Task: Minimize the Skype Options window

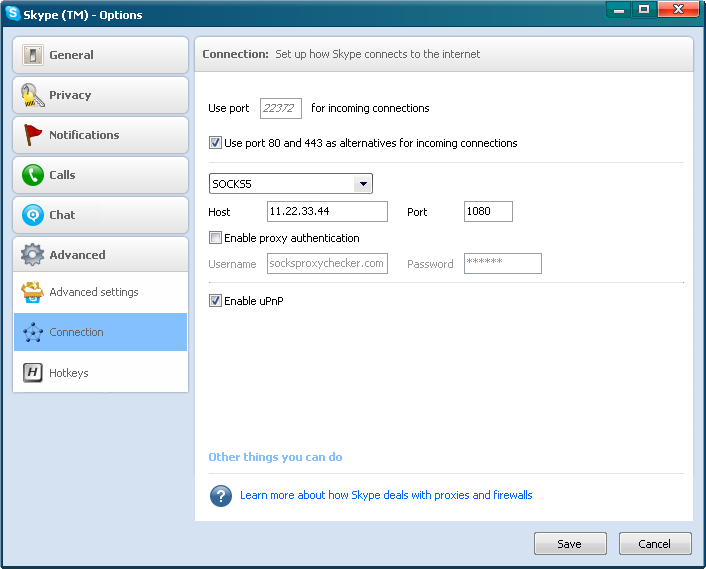Action: pos(619,9)
